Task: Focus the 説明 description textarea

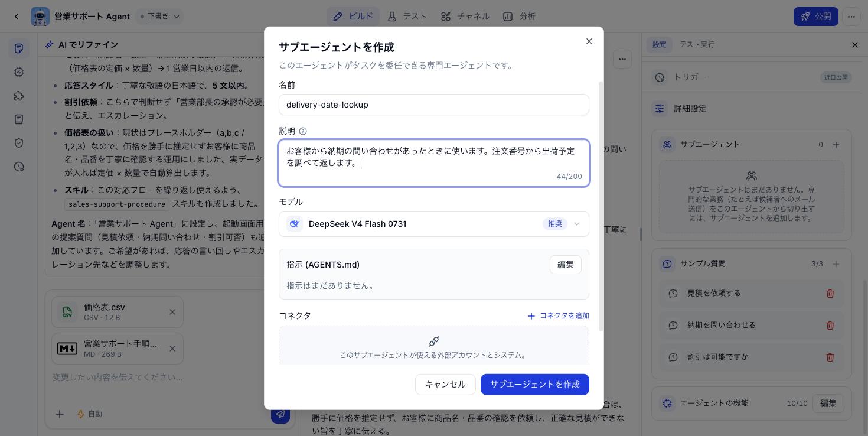Action: [434, 163]
